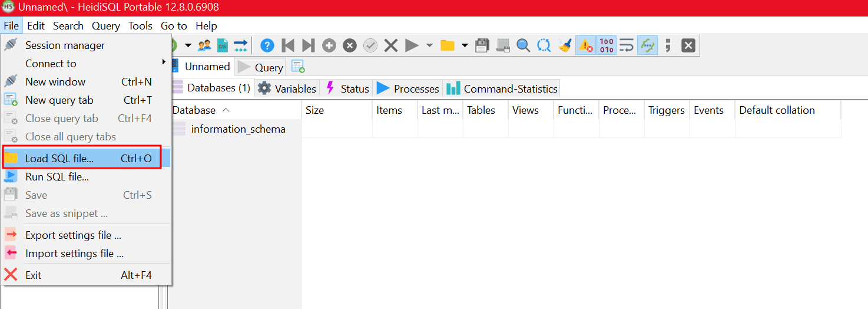This screenshot has height=309, width=868.
Task: Click the dark square X toolbar icon
Action: (x=688, y=45)
